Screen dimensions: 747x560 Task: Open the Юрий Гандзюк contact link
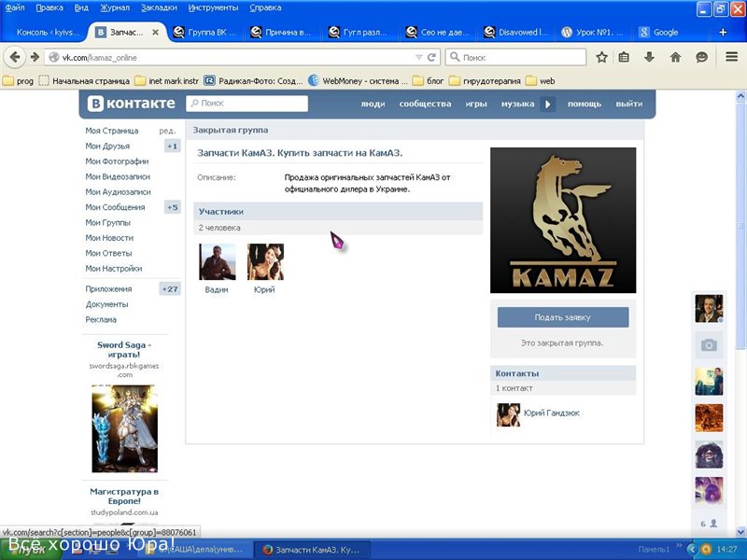[x=551, y=413]
